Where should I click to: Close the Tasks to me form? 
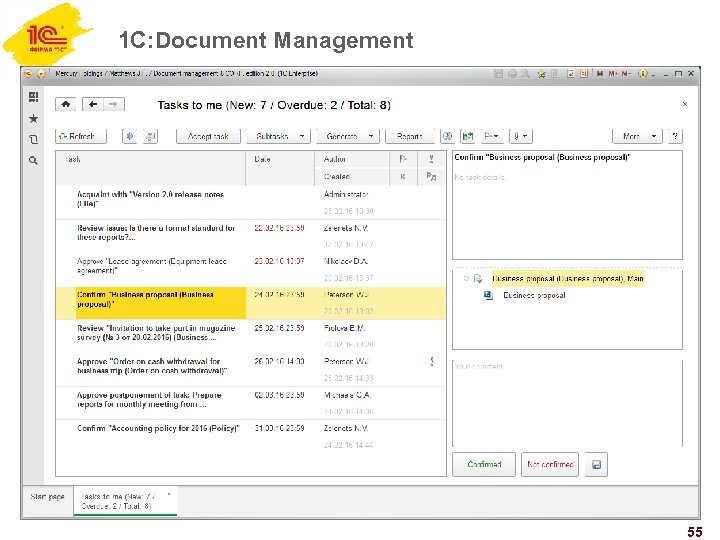point(685,104)
